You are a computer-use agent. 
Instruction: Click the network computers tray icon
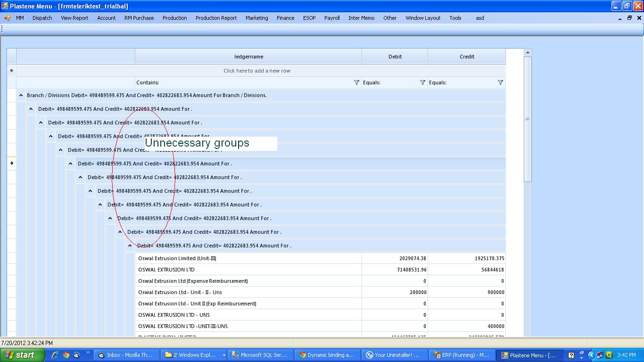(600, 355)
